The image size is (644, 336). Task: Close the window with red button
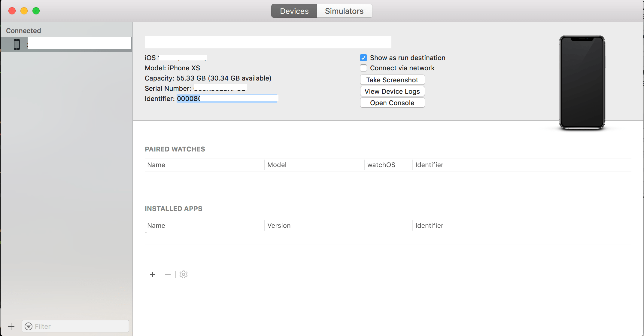(12, 11)
